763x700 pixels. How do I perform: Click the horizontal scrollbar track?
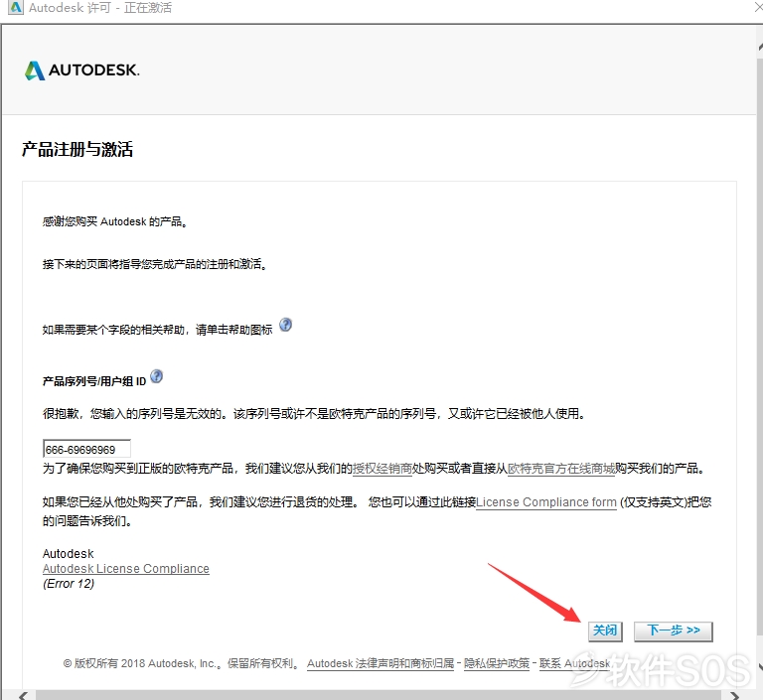pos(380,695)
